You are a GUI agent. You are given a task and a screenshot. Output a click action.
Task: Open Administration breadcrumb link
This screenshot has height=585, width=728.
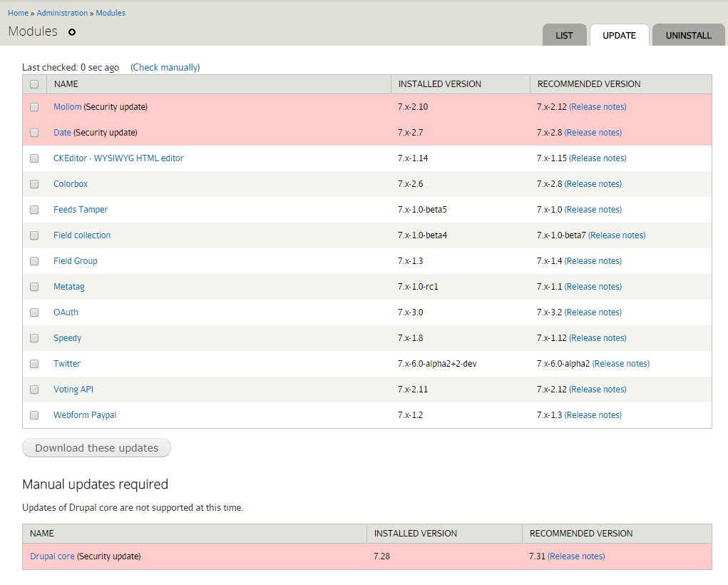click(62, 13)
